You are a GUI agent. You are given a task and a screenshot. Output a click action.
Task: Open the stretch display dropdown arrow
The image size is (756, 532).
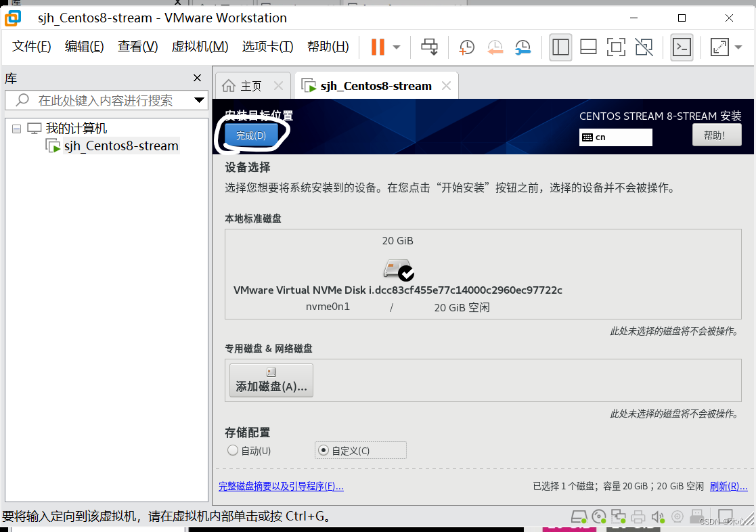738,47
